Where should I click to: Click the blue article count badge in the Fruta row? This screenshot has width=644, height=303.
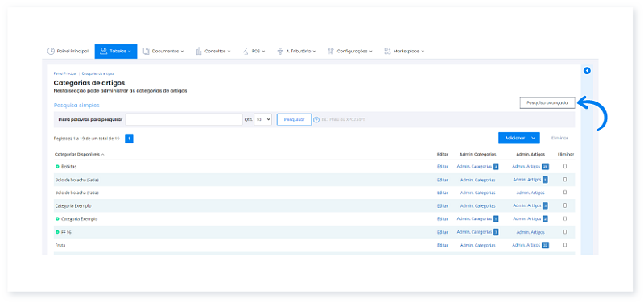pos(545,245)
